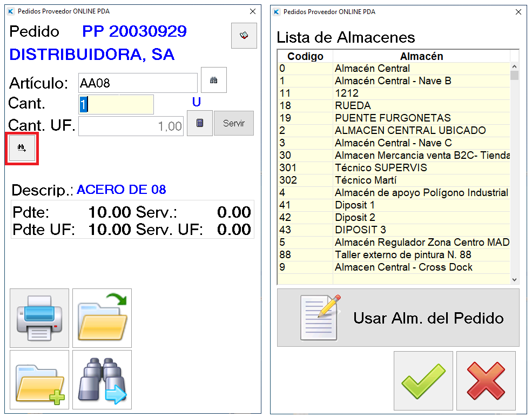Image resolution: width=532 pixels, height=417 pixels.
Task: Select 'Almacén Central - Nave B' row
Action: click(394, 81)
